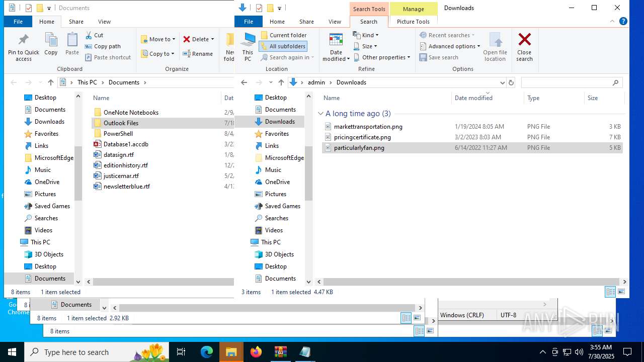Click Help icon in Downloads window

[x=623, y=21]
